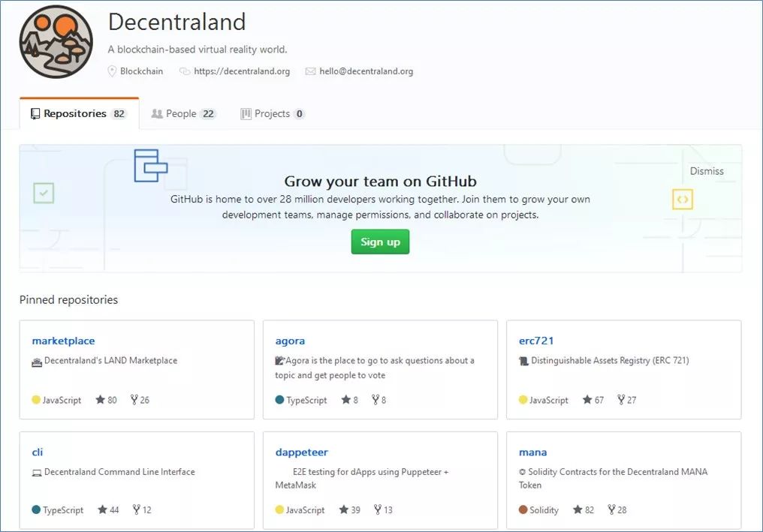Click the Decentraland organization avatar
This screenshot has height=532, width=763.
coord(56,42)
